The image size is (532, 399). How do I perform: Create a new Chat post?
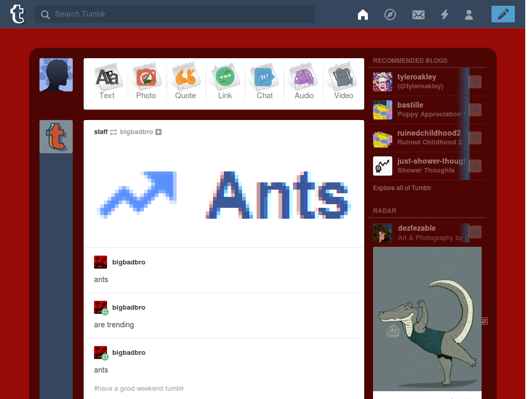click(x=264, y=82)
